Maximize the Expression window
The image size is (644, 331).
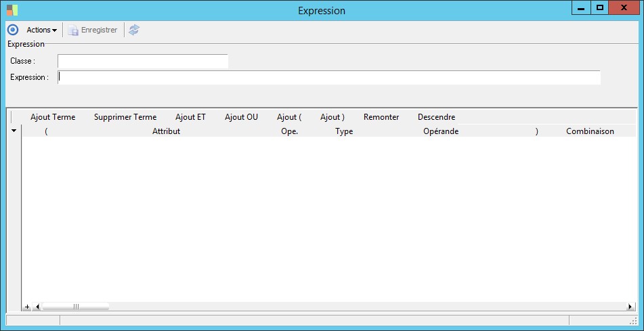pos(600,8)
